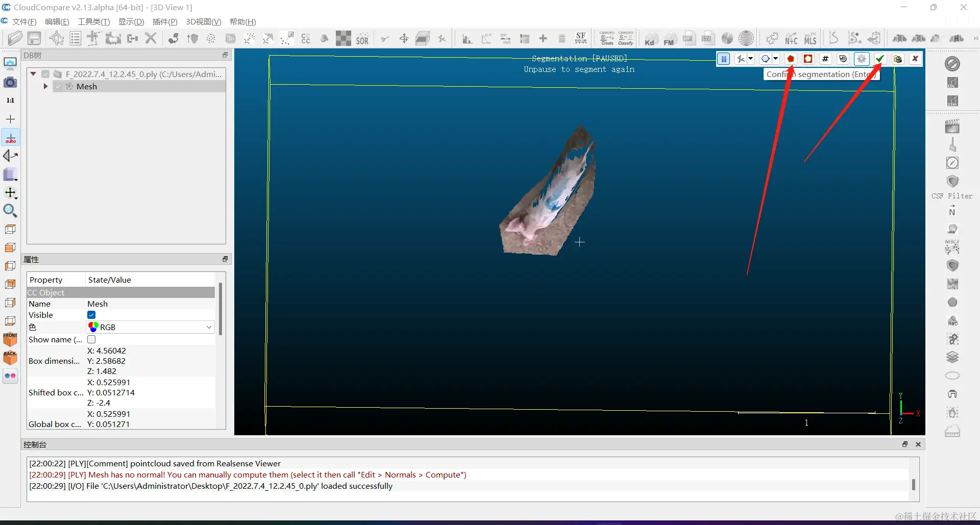This screenshot has width=980, height=525.
Task: Segment Out with the red square icon
Action: [808, 59]
